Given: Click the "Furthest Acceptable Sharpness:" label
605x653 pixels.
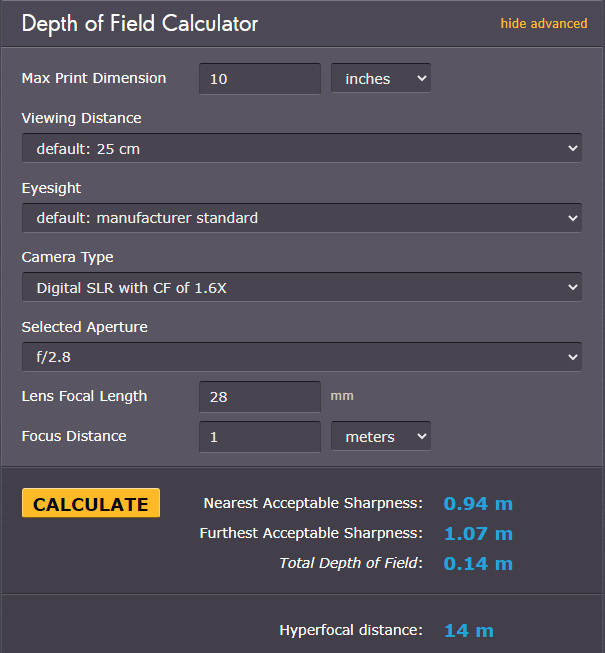Looking at the screenshot, I should tap(311, 533).
